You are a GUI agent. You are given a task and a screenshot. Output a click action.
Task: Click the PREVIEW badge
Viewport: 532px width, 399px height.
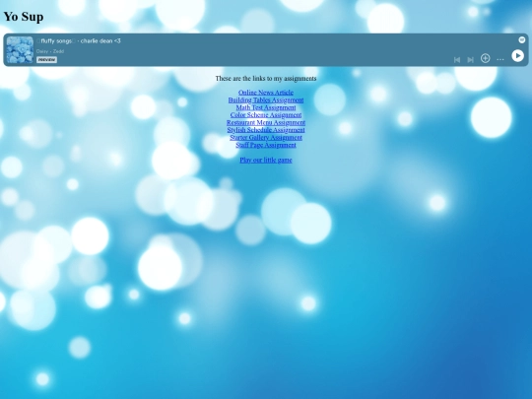point(46,60)
